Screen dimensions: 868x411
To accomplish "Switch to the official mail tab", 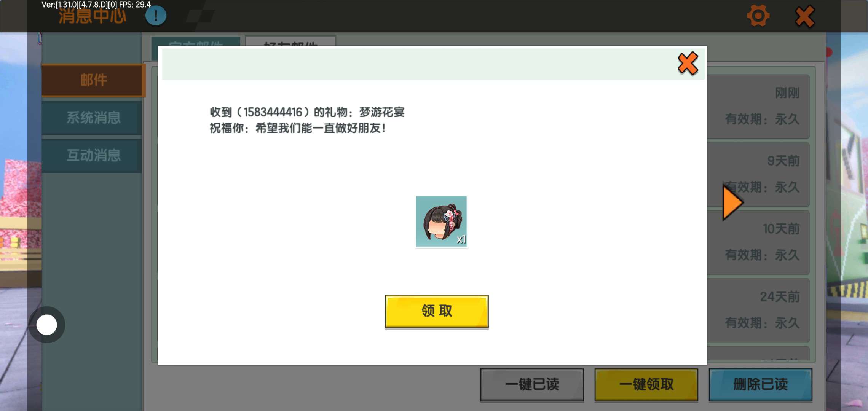I will coord(196,41).
